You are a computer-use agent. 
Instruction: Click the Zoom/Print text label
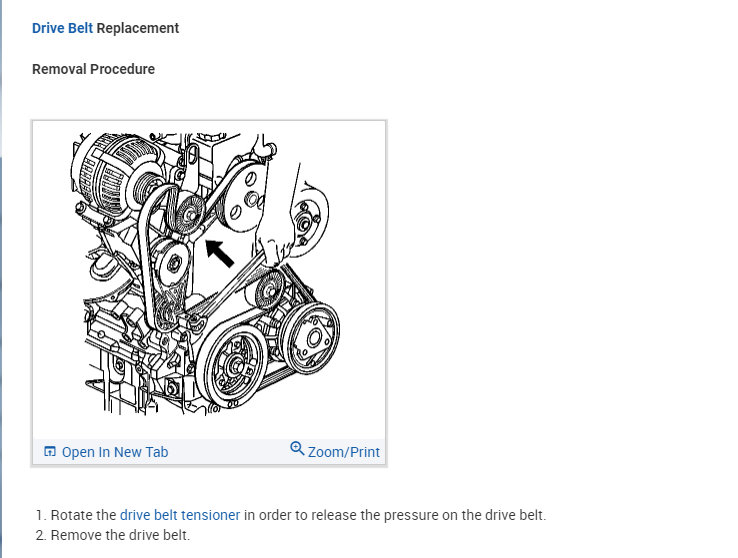pyautogui.click(x=344, y=452)
